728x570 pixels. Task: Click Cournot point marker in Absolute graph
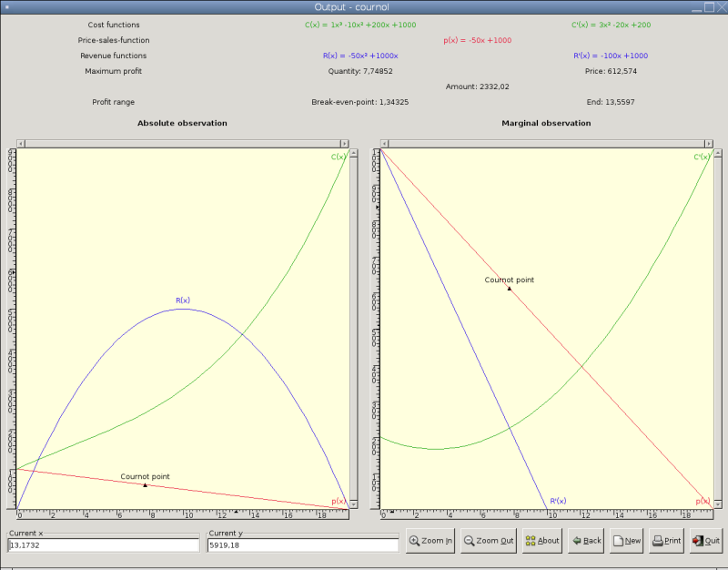[x=145, y=485]
